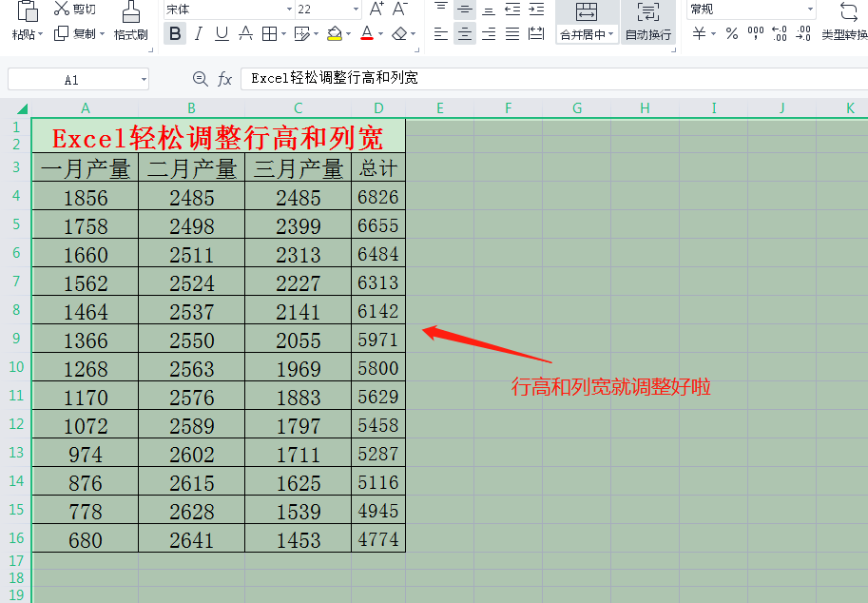Click the zoom magnifier beside fx
This screenshot has width=868, height=603.
(200, 79)
